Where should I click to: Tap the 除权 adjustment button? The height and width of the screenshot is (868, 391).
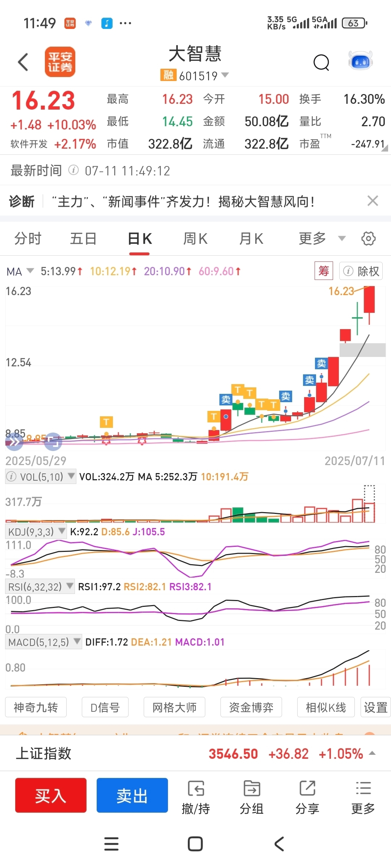coord(361,271)
